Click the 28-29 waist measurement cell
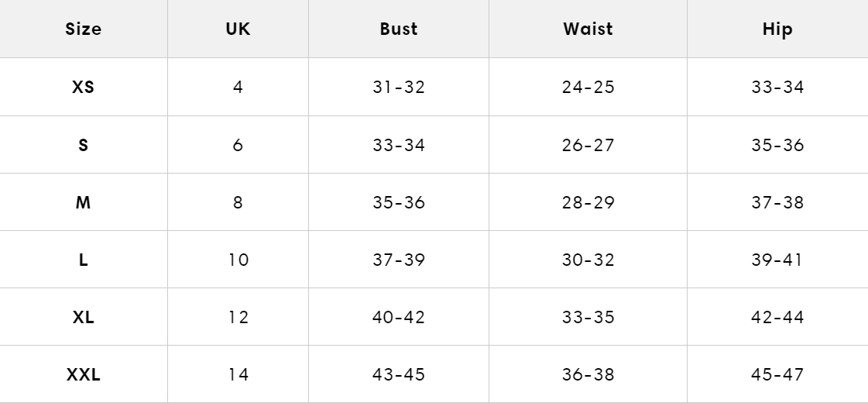Screen dimensions: 868x403 coord(588,202)
